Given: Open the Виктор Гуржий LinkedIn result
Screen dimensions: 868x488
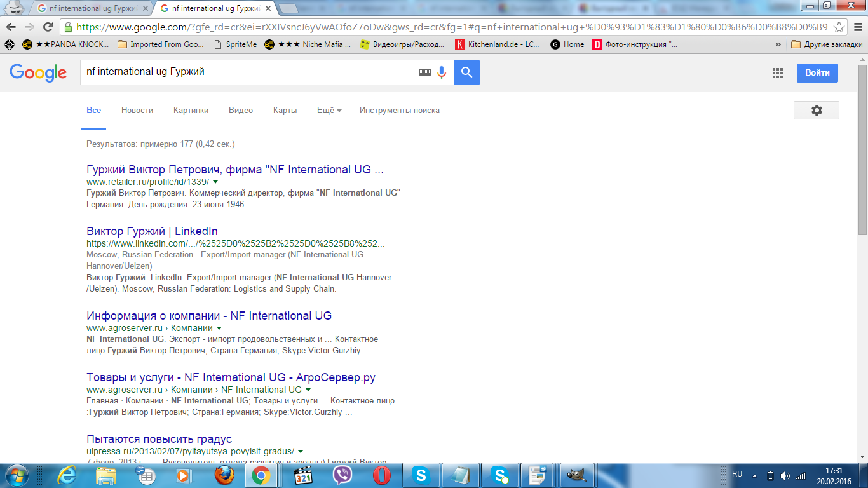Looking at the screenshot, I should click(x=152, y=231).
